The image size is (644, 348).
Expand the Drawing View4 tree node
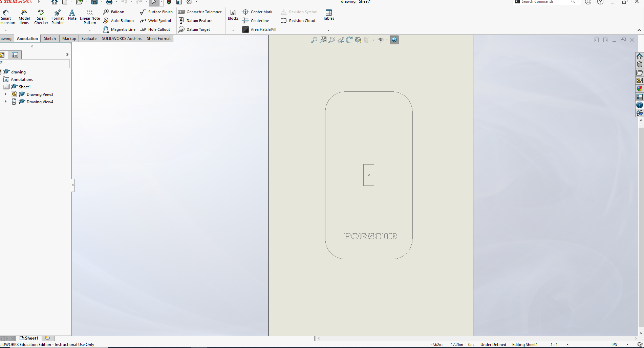pyautogui.click(x=5, y=102)
